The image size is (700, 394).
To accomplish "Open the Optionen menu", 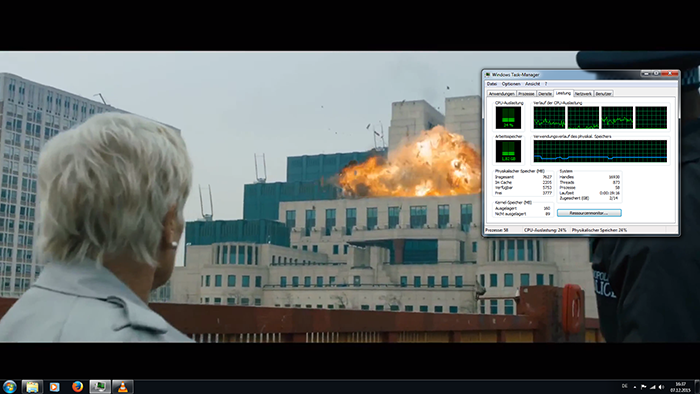I will coord(511,84).
